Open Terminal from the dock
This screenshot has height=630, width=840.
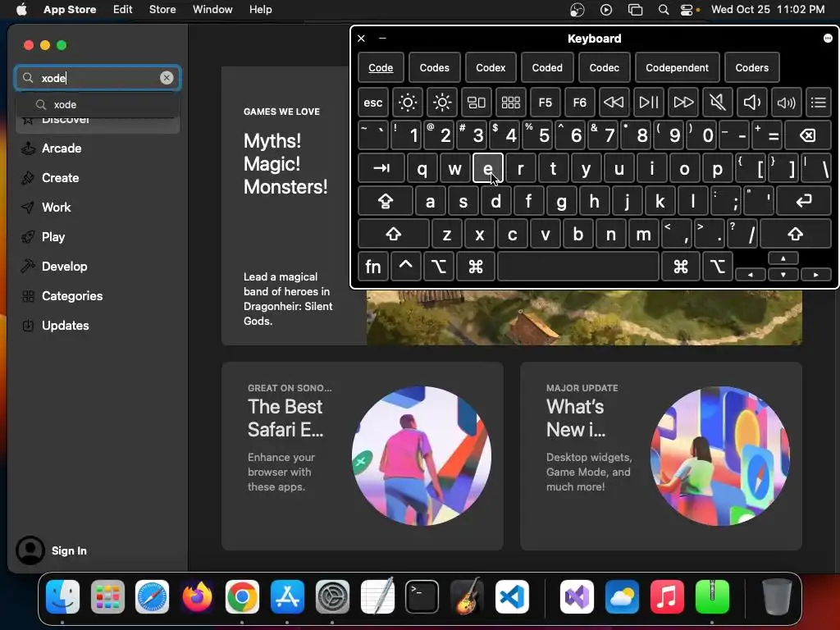pos(422,597)
